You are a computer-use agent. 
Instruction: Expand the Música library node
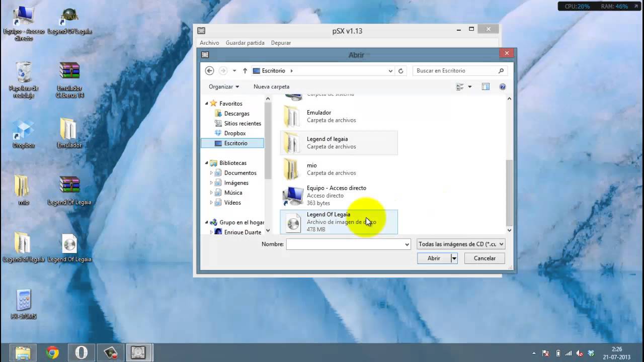(211, 193)
